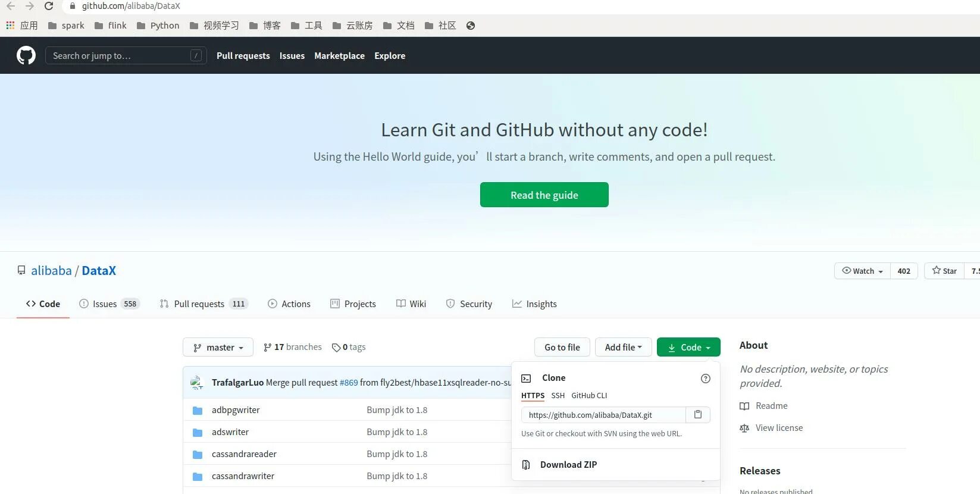
Task: Click the browser address bar URL
Action: pyautogui.click(x=131, y=6)
